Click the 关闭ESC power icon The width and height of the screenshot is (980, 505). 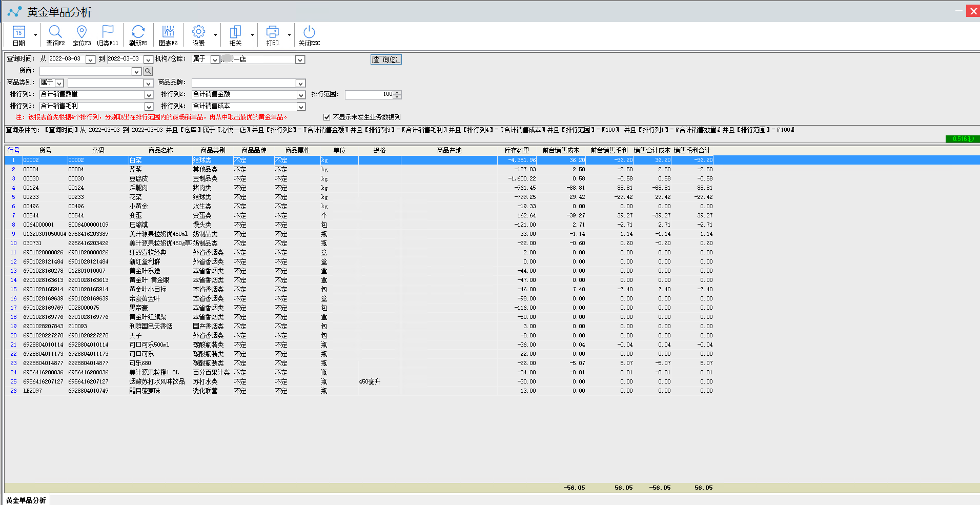coord(309,35)
